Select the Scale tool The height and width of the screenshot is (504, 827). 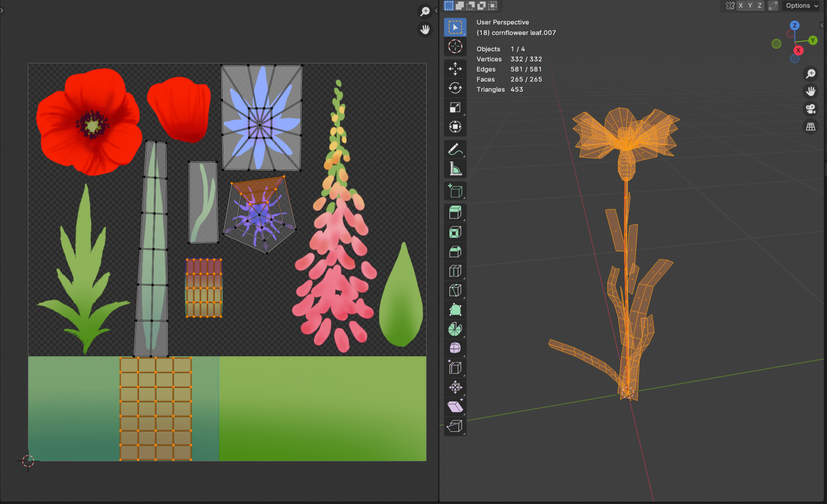pyautogui.click(x=455, y=107)
